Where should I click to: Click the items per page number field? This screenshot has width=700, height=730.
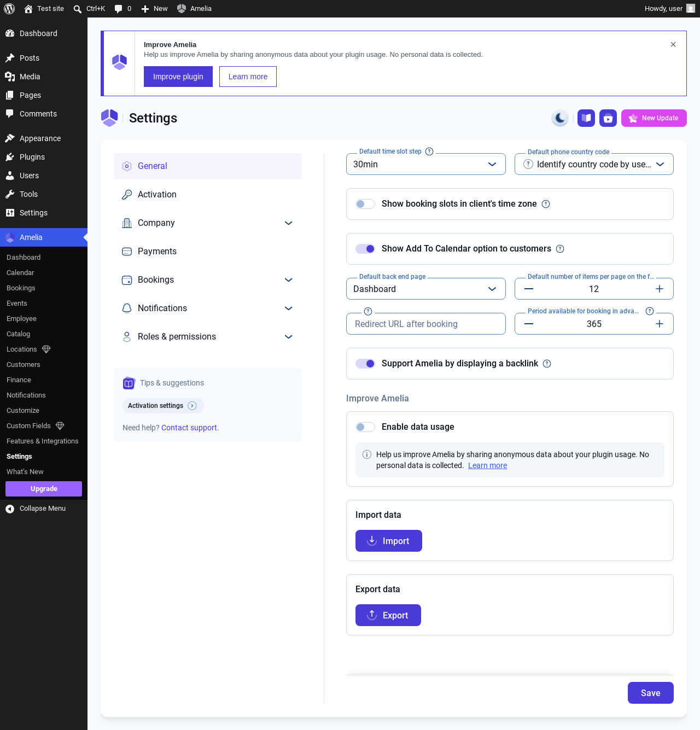pos(594,289)
